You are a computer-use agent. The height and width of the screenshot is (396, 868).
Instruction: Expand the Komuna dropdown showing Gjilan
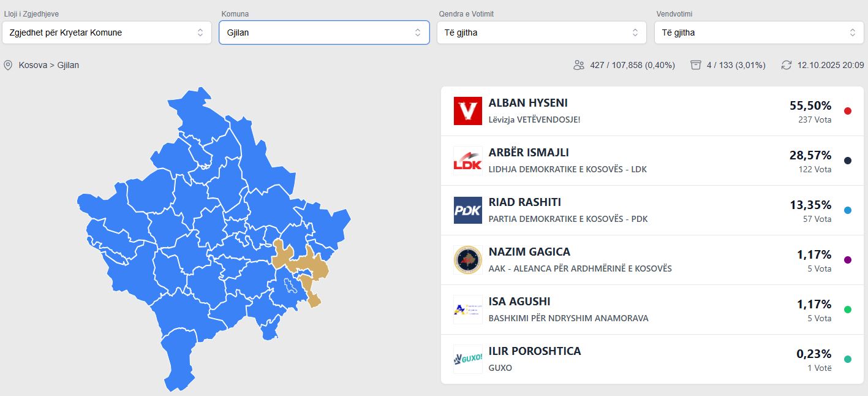click(x=324, y=32)
